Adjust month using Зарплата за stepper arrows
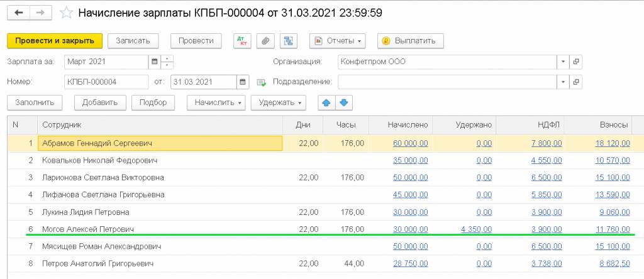 [x=167, y=62]
